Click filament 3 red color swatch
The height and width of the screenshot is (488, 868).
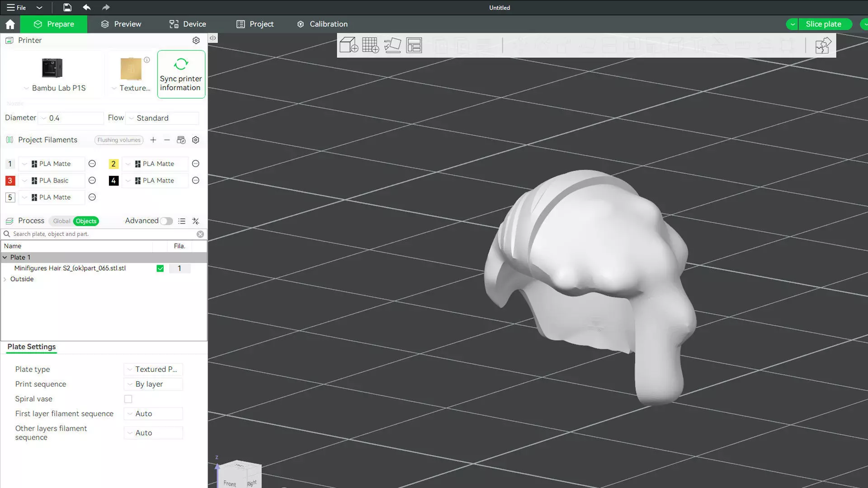coord(10,180)
